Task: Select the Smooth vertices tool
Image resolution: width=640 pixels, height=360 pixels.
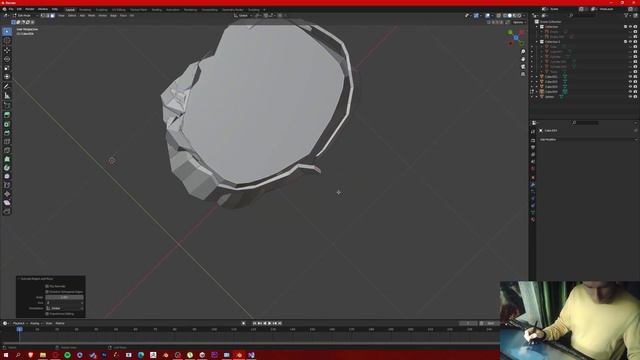Action: click(7, 176)
